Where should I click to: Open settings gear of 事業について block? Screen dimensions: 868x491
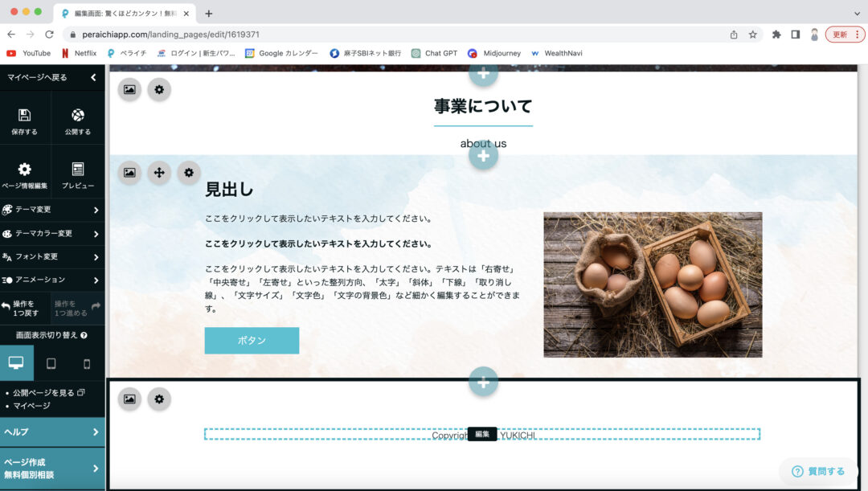(x=159, y=89)
